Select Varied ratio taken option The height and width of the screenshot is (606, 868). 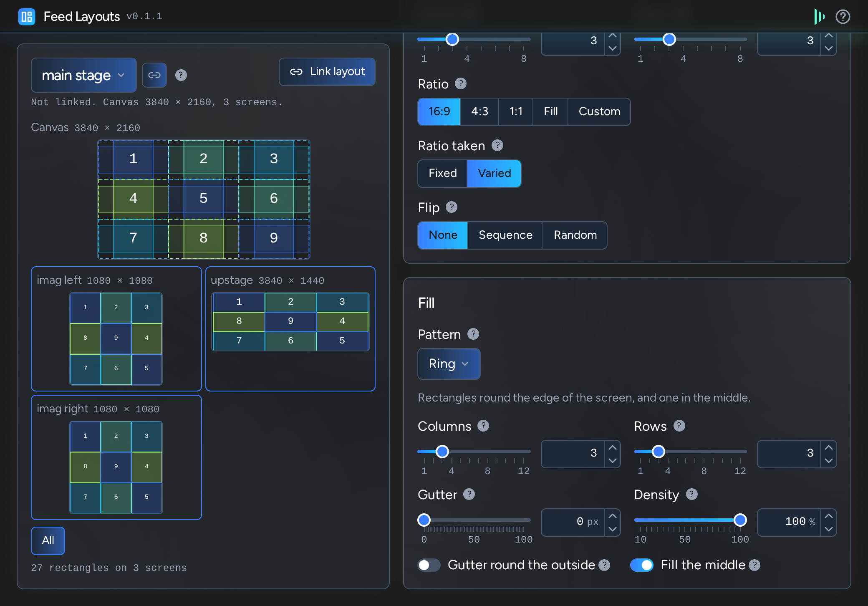[x=494, y=173]
